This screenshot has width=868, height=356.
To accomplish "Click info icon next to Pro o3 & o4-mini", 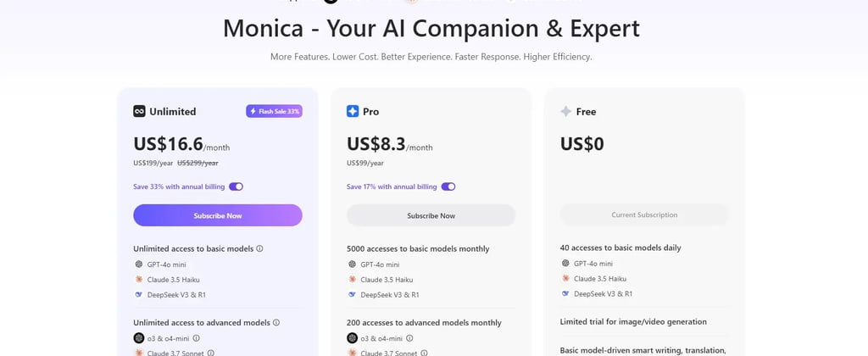I will [x=409, y=337].
